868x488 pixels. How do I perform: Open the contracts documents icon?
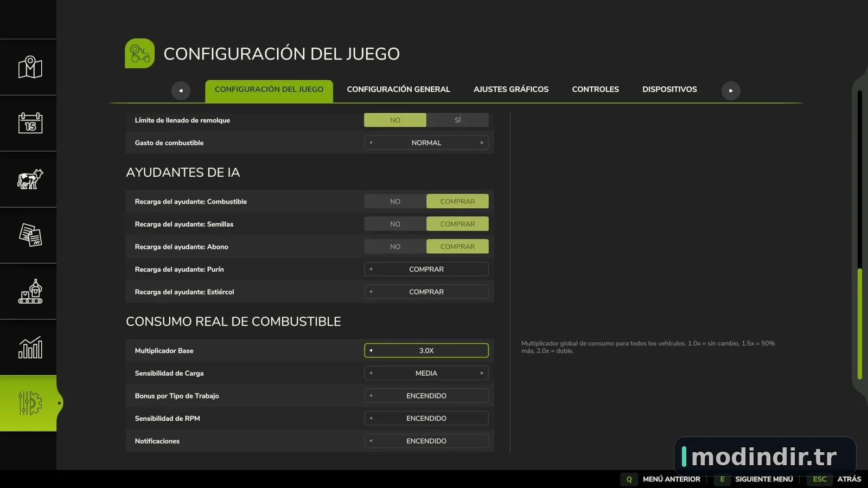tap(30, 235)
